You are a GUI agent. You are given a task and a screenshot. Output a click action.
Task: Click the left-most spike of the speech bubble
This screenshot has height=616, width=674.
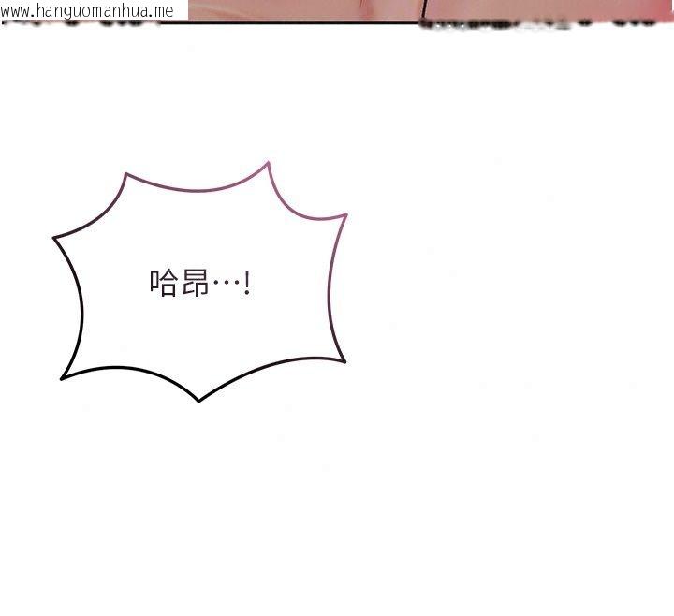point(54,237)
